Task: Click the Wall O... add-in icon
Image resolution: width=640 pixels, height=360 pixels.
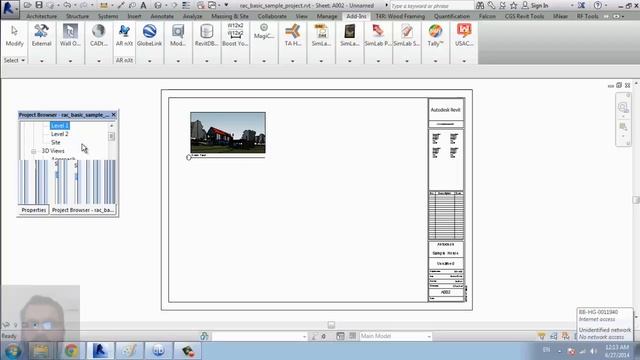Action: 70,36
